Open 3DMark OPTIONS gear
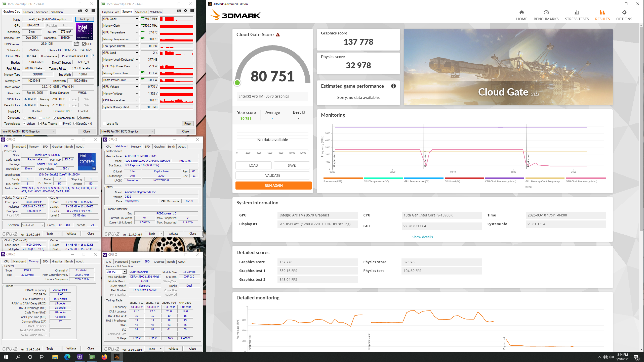 tap(624, 12)
